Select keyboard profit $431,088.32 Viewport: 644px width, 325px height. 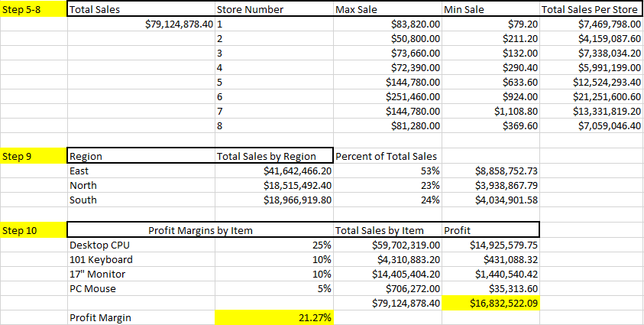pos(490,259)
